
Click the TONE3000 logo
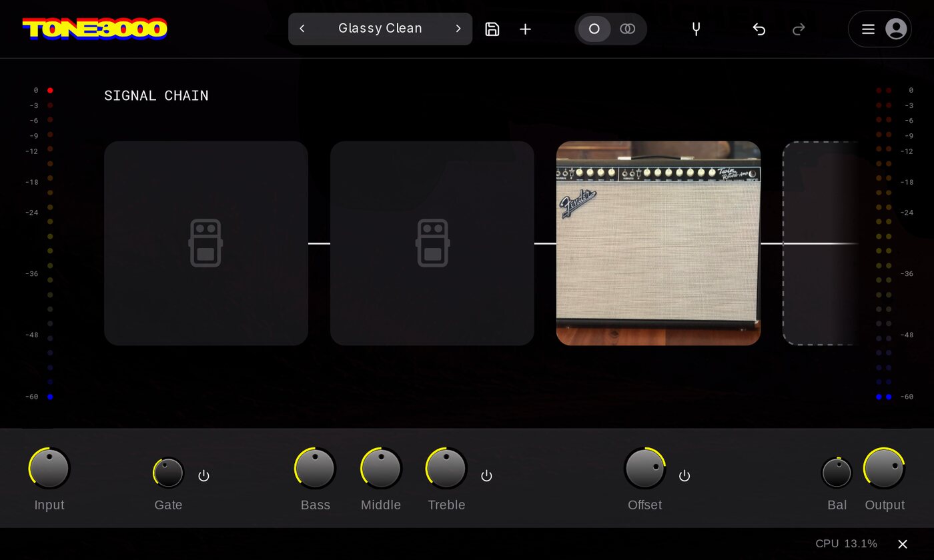[x=95, y=29]
